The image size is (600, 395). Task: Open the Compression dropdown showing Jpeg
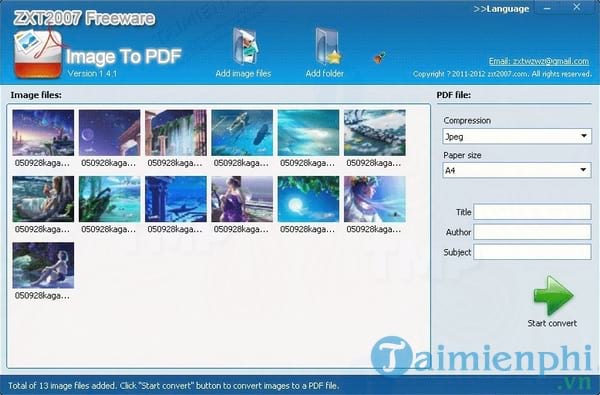pyautogui.click(x=517, y=136)
